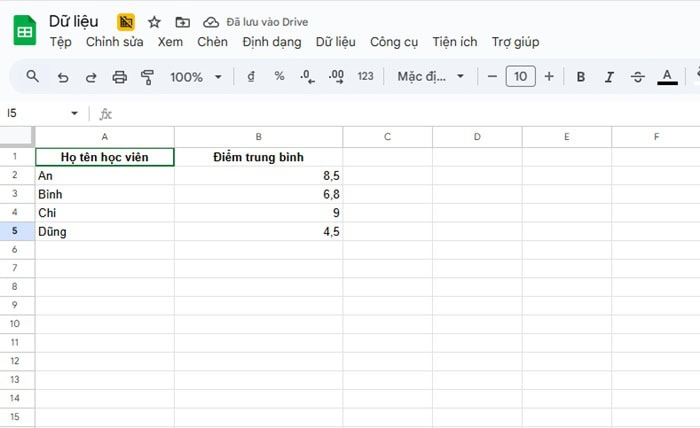The image size is (700, 428).
Task: Activate the paint format tool
Action: [148, 77]
